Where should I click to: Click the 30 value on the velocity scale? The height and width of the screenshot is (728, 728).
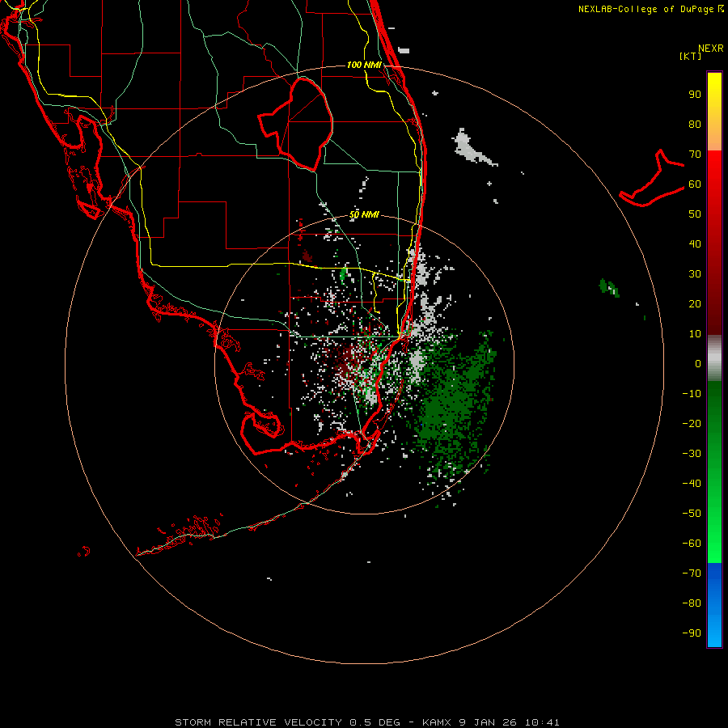pos(695,274)
